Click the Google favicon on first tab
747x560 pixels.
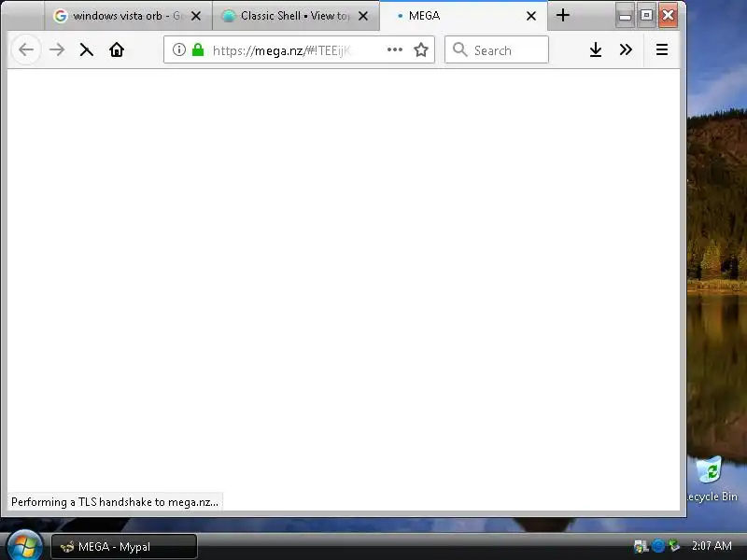(61, 16)
